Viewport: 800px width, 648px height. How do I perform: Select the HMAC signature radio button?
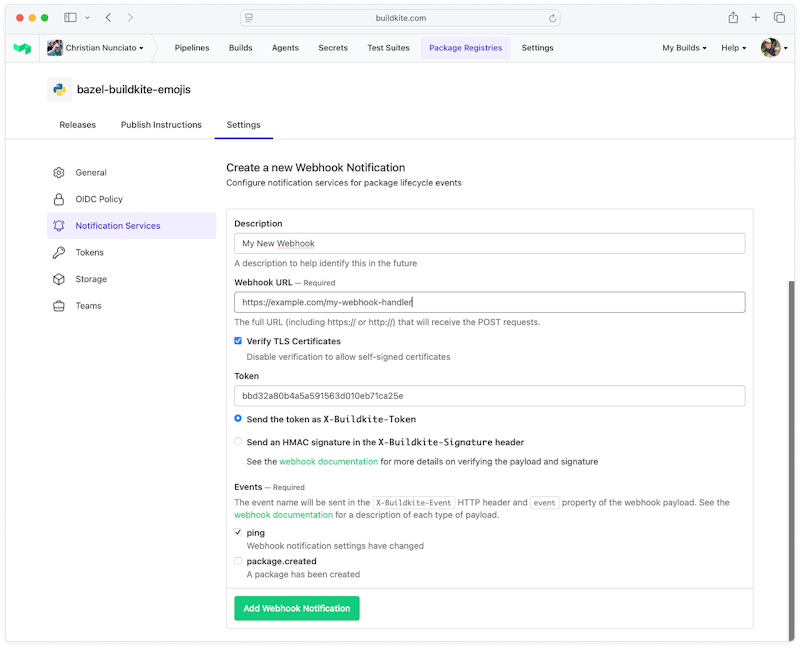pyautogui.click(x=238, y=441)
